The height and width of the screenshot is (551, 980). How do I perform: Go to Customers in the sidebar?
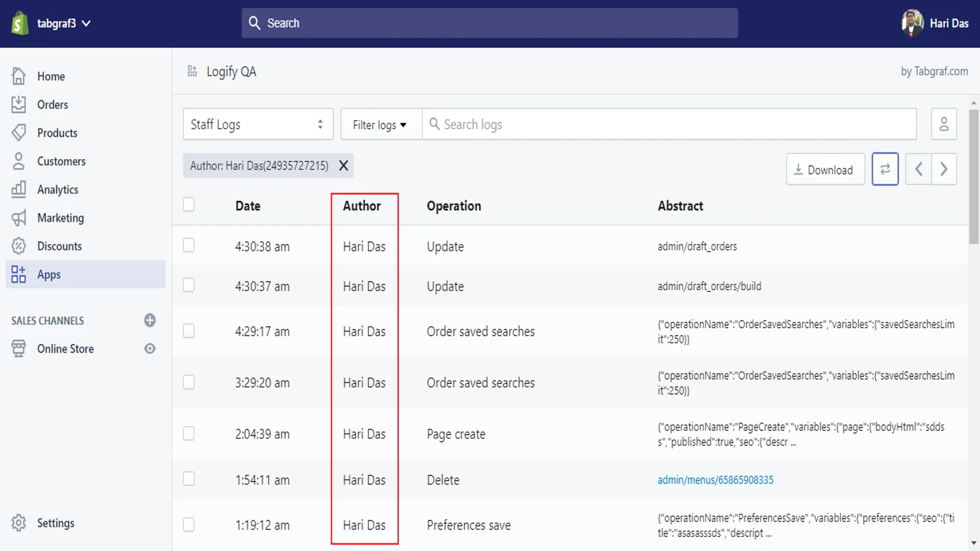pos(61,161)
